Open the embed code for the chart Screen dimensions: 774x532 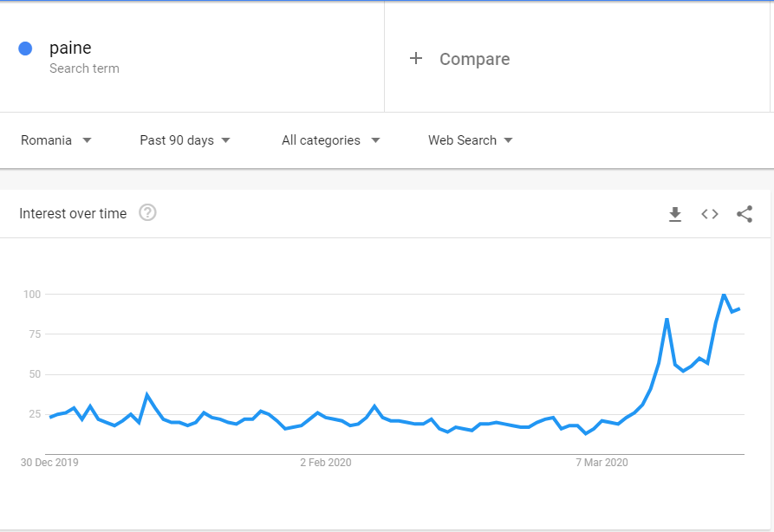[x=710, y=214]
